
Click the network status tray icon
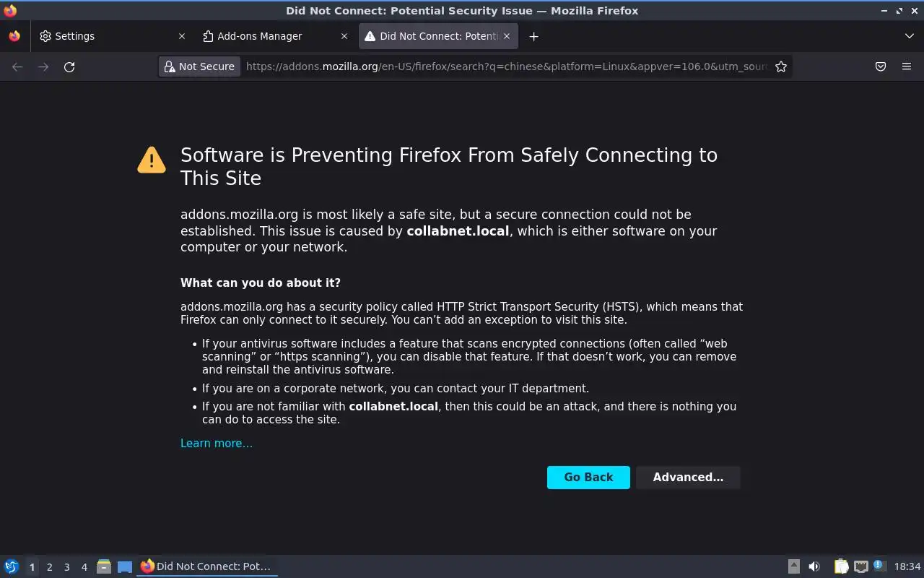(x=860, y=566)
